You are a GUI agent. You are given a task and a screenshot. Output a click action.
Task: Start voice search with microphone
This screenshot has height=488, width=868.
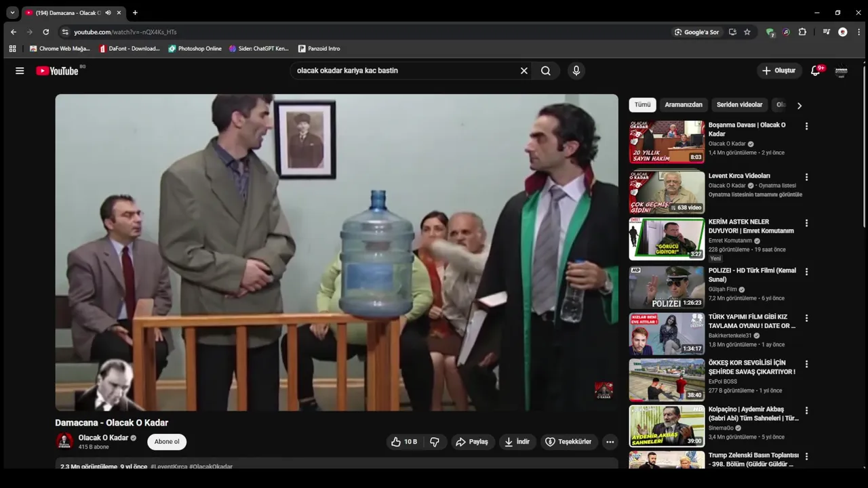pyautogui.click(x=576, y=70)
